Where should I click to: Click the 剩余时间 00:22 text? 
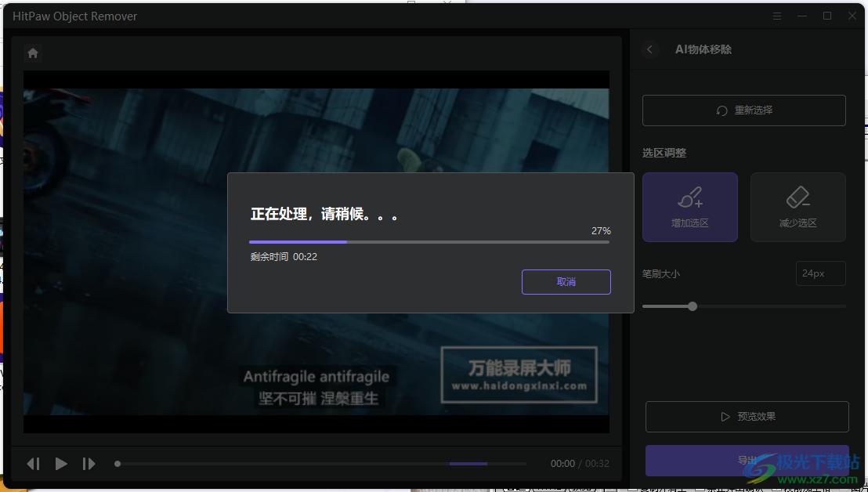(x=284, y=257)
